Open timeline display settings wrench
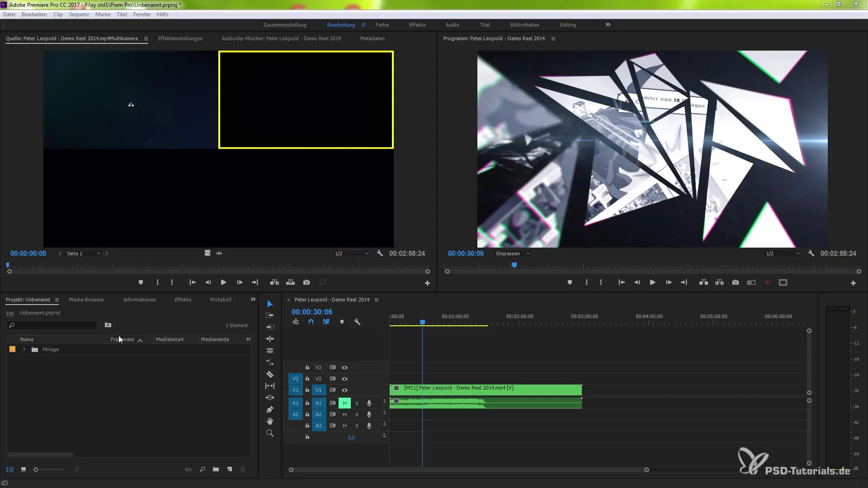The image size is (868, 488). (x=357, y=322)
